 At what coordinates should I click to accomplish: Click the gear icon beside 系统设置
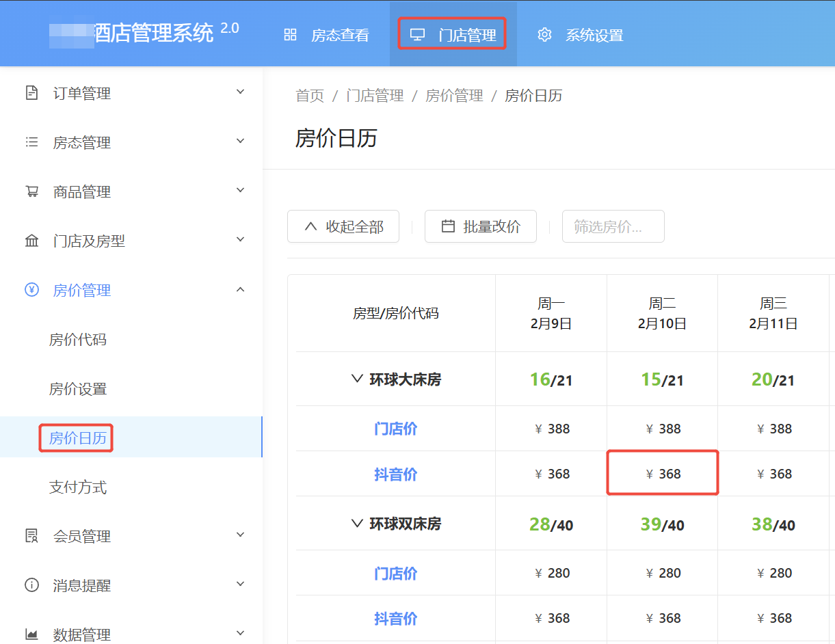544,35
